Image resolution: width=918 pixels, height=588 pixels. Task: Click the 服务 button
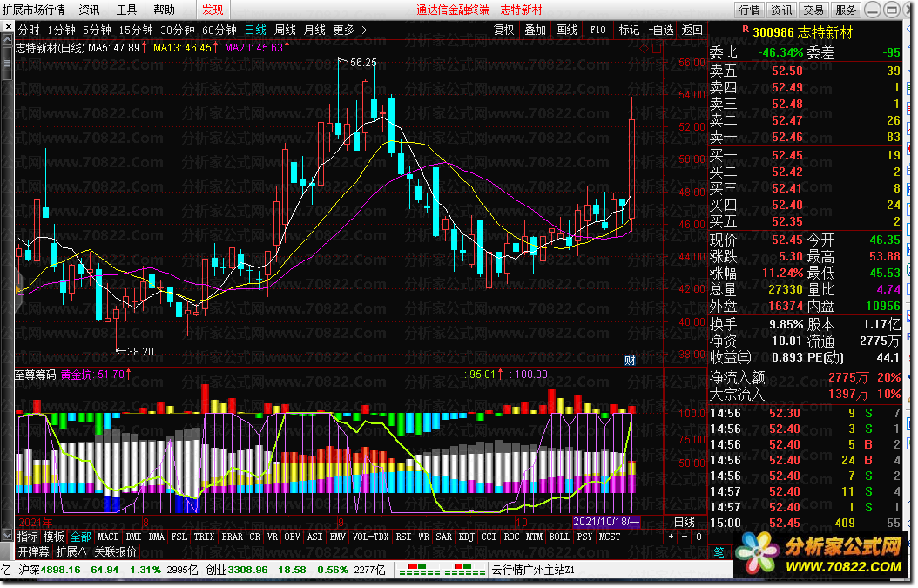846,10
